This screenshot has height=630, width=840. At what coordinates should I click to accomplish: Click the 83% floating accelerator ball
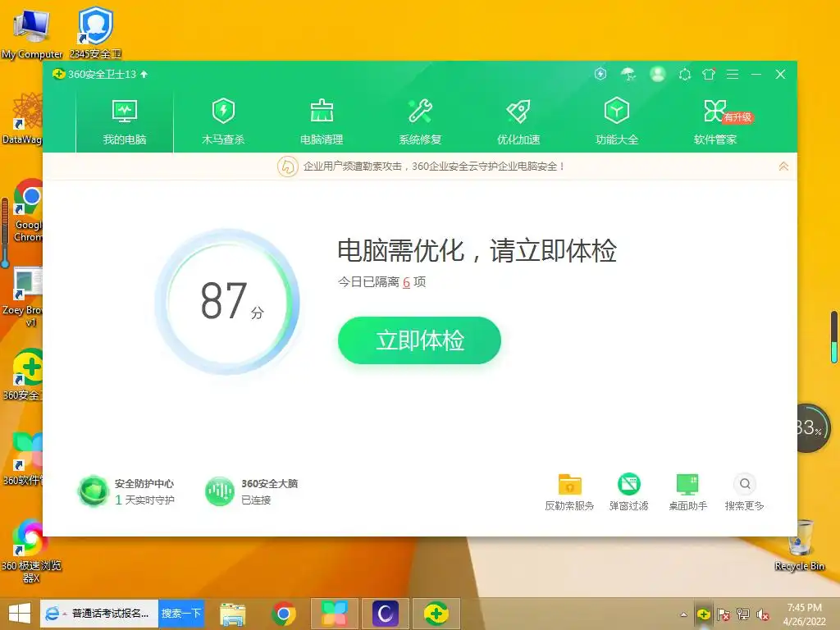point(811,428)
